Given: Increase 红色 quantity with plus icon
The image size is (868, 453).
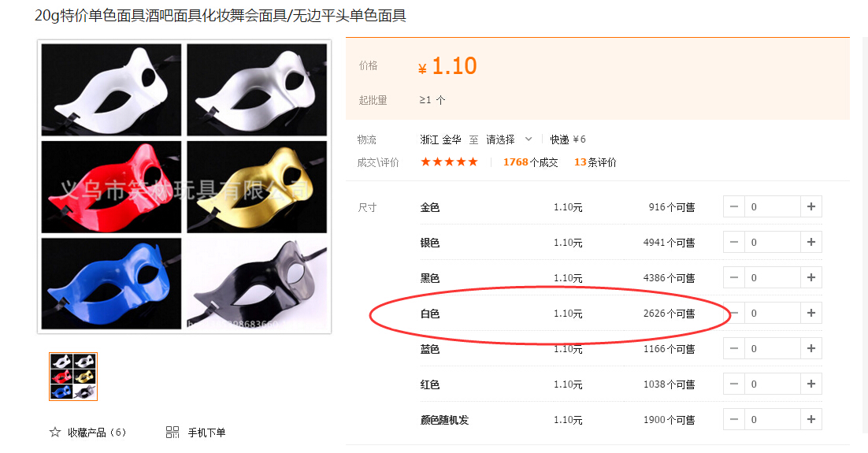Looking at the screenshot, I should point(811,384).
